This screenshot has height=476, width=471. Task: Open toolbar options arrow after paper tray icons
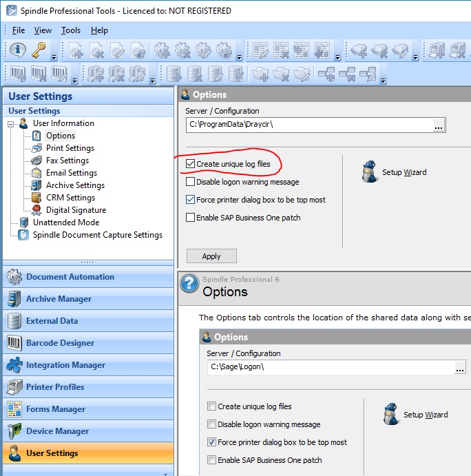[416, 57]
